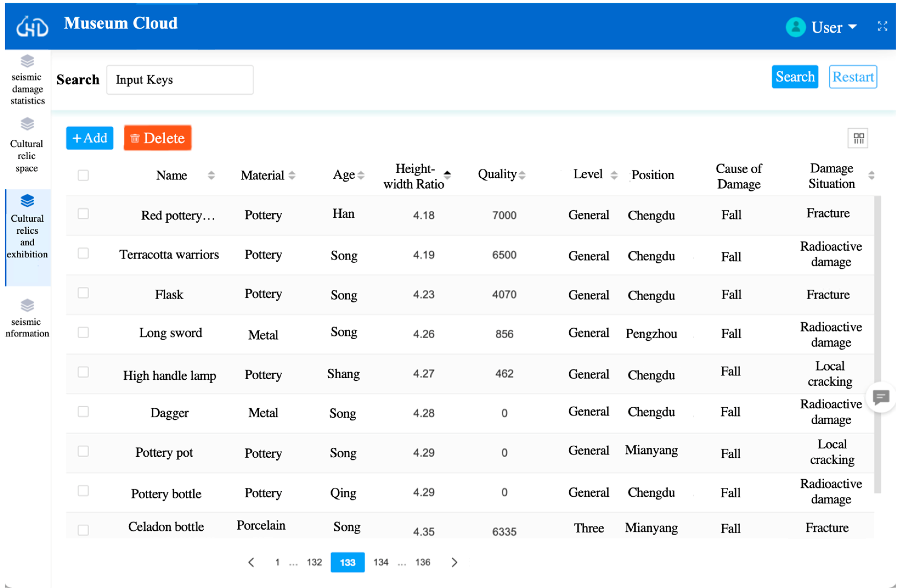This screenshot has height=588, width=900.
Task: Open the column settings grid icon
Action: 858,138
